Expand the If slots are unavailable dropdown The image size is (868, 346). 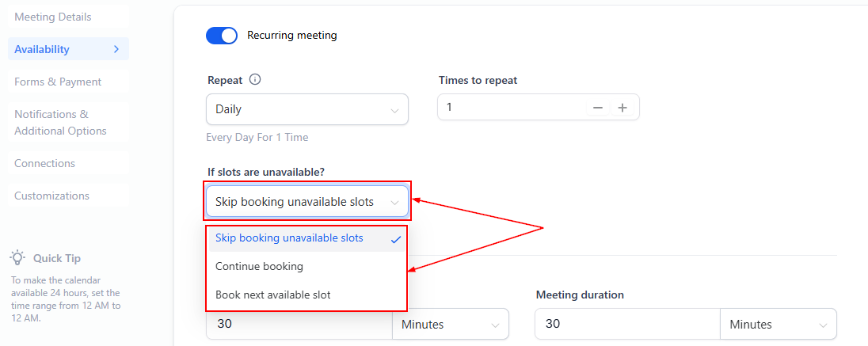[x=306, y=202]
